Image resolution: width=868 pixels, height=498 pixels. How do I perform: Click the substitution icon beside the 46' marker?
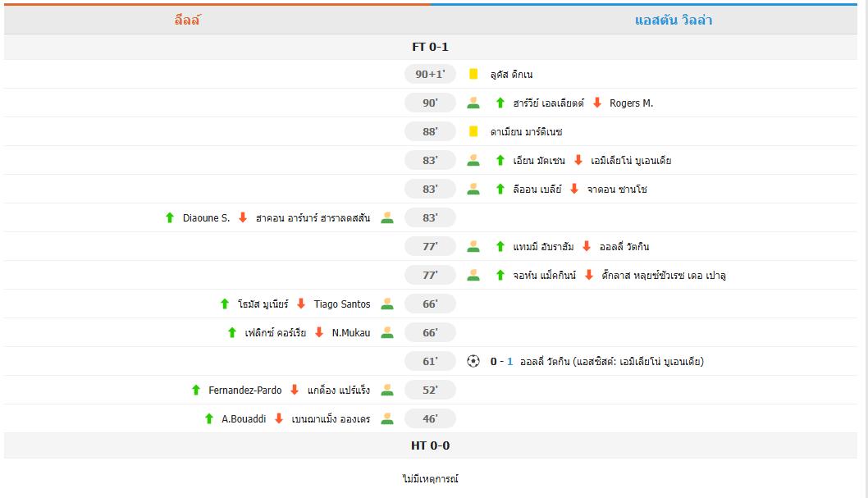click(x=387, y=418)
